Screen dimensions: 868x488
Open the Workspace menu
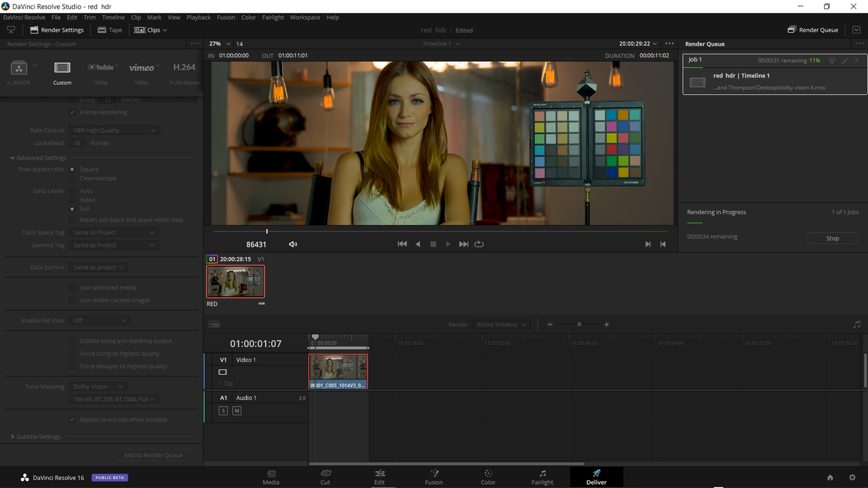[305, 18]
